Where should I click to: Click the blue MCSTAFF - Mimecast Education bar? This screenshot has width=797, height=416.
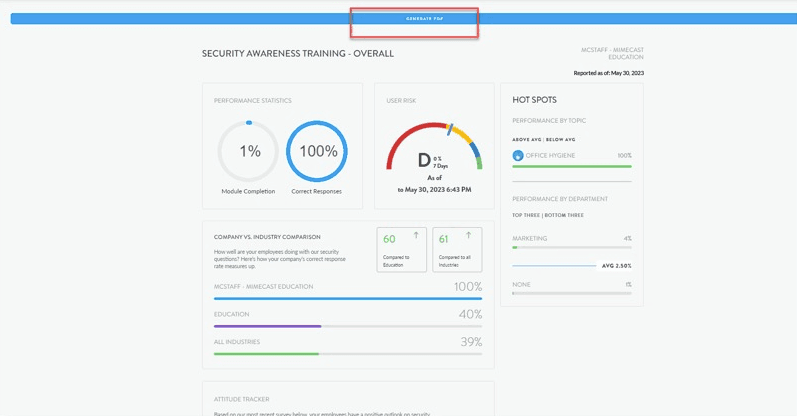tap(347, 298)
